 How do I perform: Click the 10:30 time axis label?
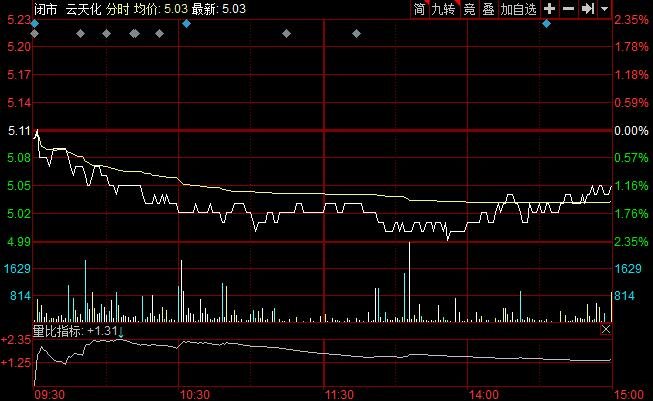pyautogui.click(x=195, y=394)
